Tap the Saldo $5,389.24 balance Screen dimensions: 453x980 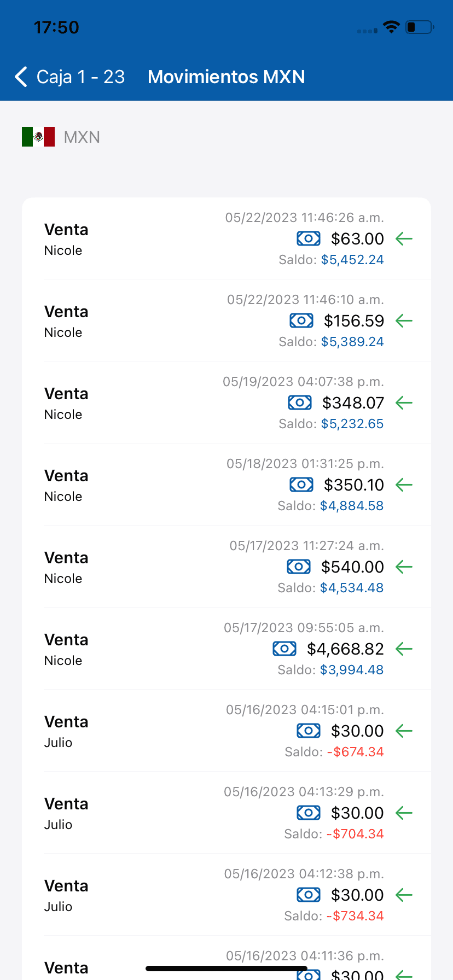pos(352,342)
